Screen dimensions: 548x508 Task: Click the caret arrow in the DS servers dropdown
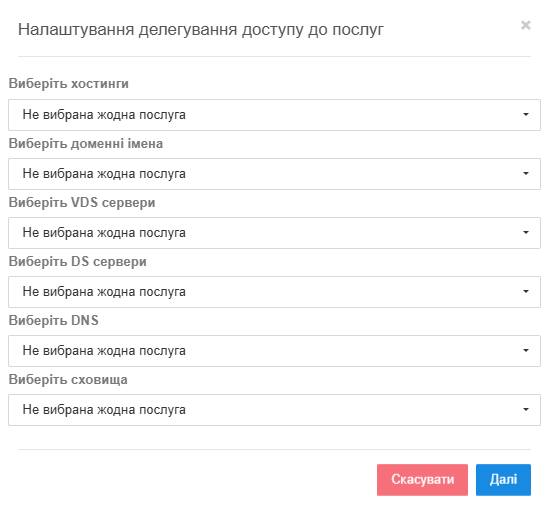[x=526, y=292]
